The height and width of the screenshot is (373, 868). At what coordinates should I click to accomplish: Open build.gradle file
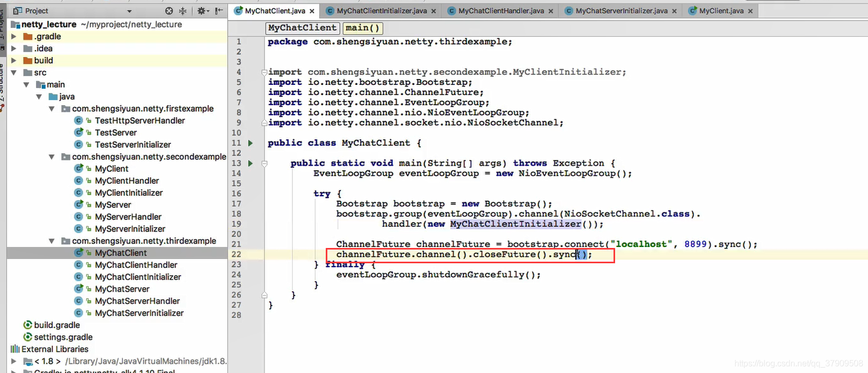(x=57, y=326)
